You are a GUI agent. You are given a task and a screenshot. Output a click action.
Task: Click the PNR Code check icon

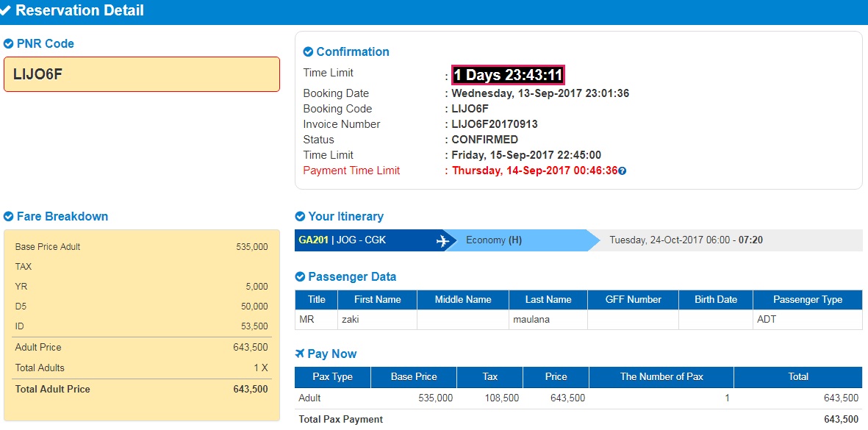pos(9,44)
